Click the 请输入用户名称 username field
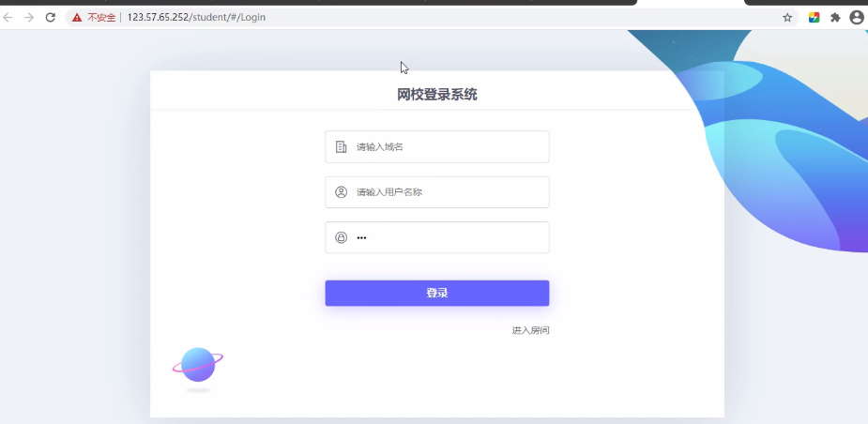 pos(446,192)
